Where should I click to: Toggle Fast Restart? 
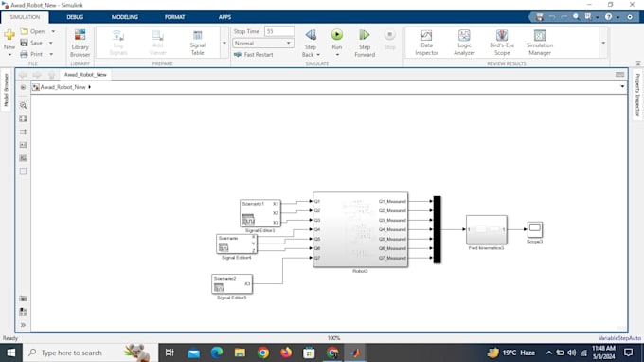click(254, 55)
